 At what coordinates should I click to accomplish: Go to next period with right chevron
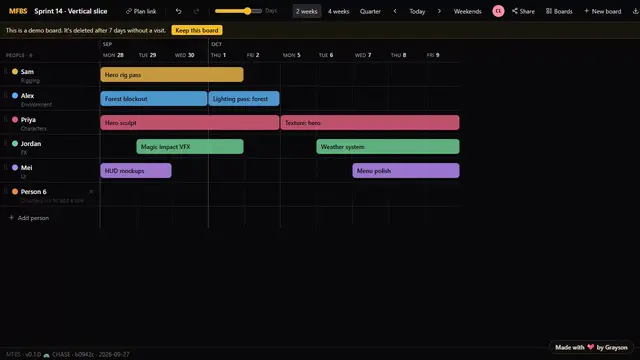click(439, 11)
